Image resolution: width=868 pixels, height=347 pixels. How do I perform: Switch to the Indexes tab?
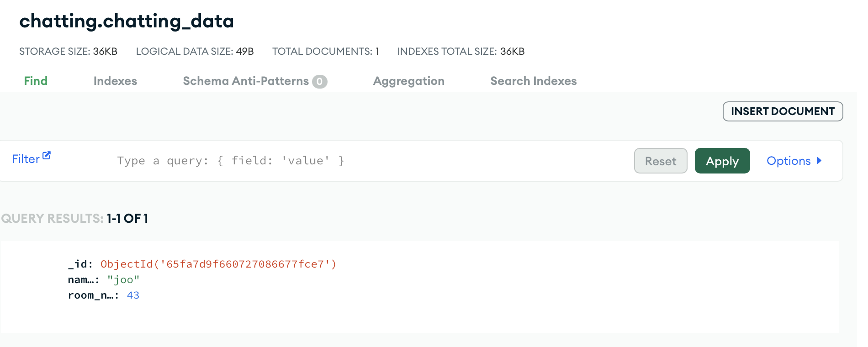coord(115,81)
